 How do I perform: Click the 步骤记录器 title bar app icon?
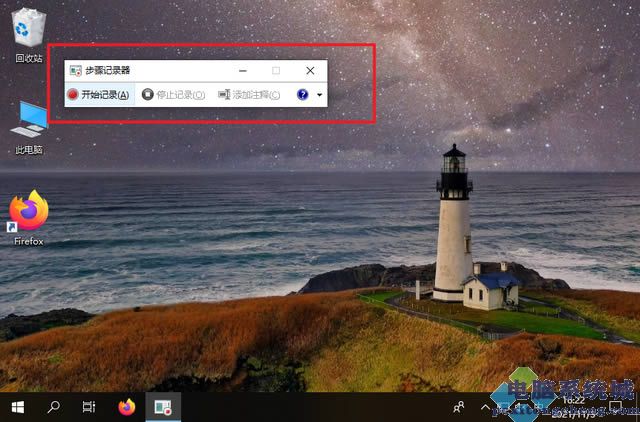(x=76, y=71)
